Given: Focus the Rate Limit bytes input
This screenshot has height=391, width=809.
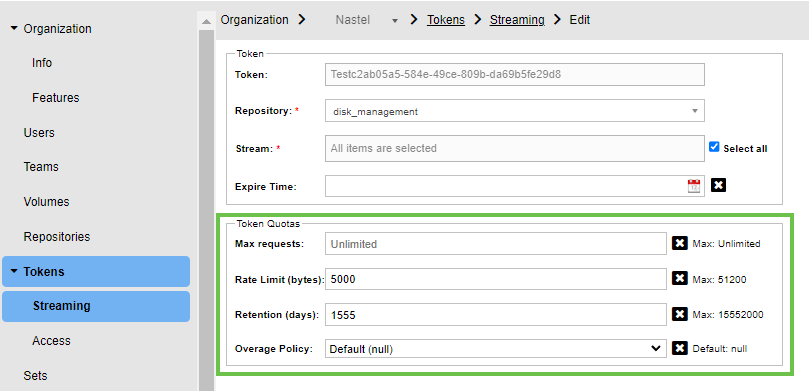Looking at the screenshot, I should click(x=496, y=279).
